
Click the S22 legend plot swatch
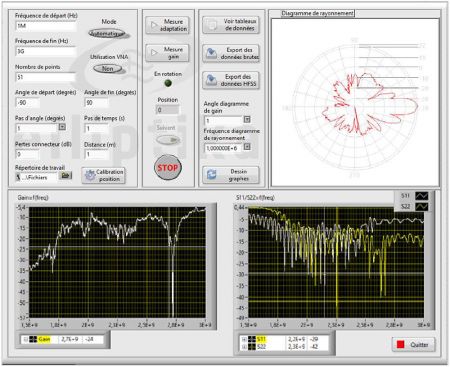[421, 207]
